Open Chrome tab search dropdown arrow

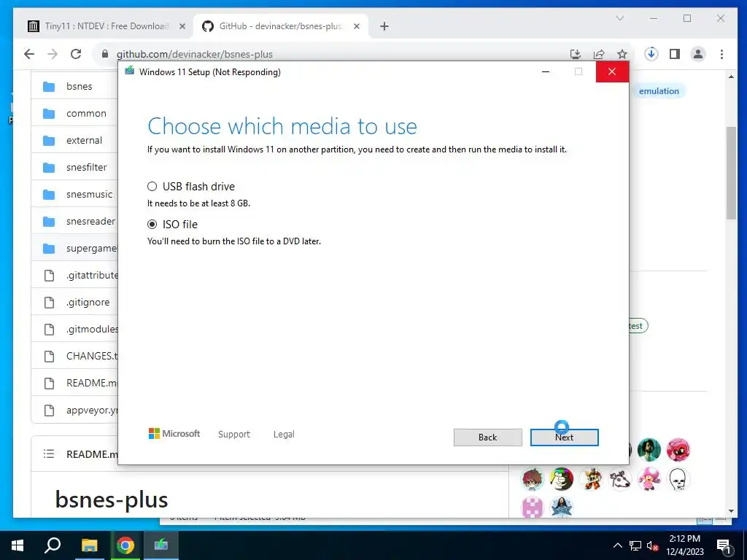620,18
